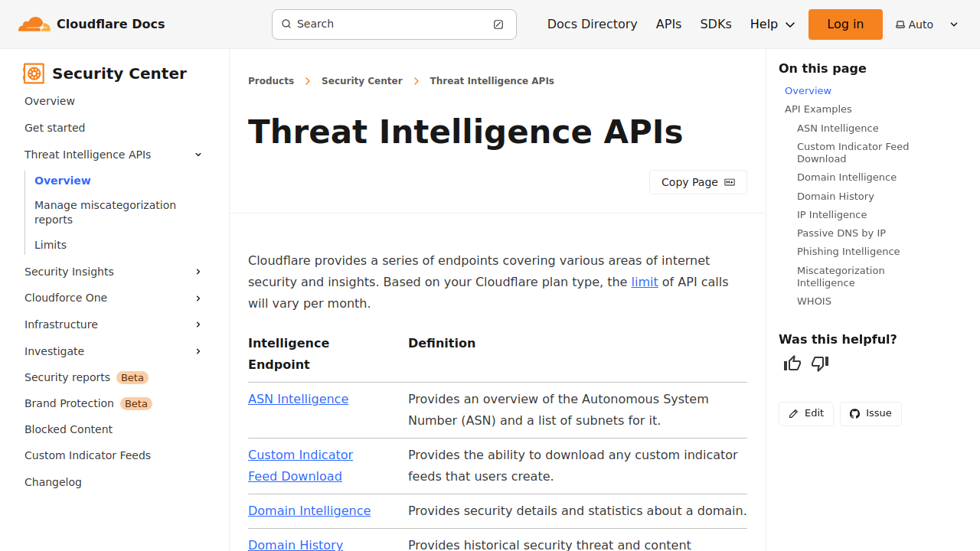Click the Ask AI icon in search box
The width and height of the screenshot is (980, 551).
pyautogui.click(x=498, y=24)
